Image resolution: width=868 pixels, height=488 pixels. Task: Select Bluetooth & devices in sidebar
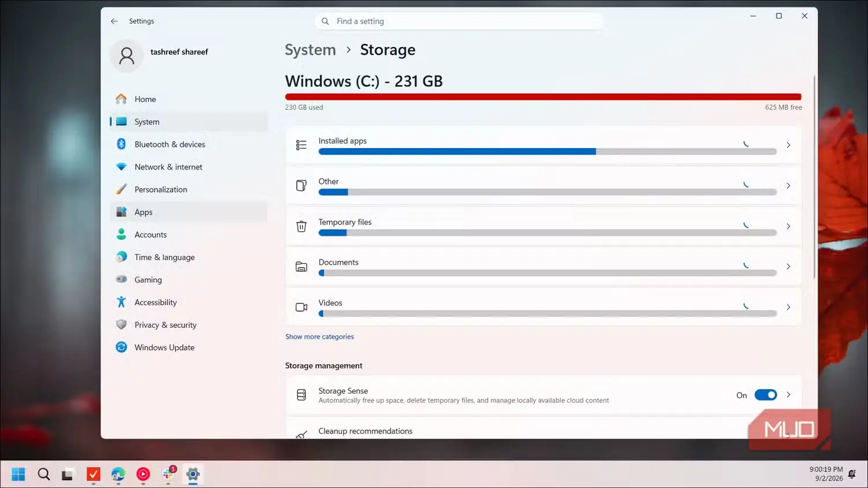tap(189, 144)
